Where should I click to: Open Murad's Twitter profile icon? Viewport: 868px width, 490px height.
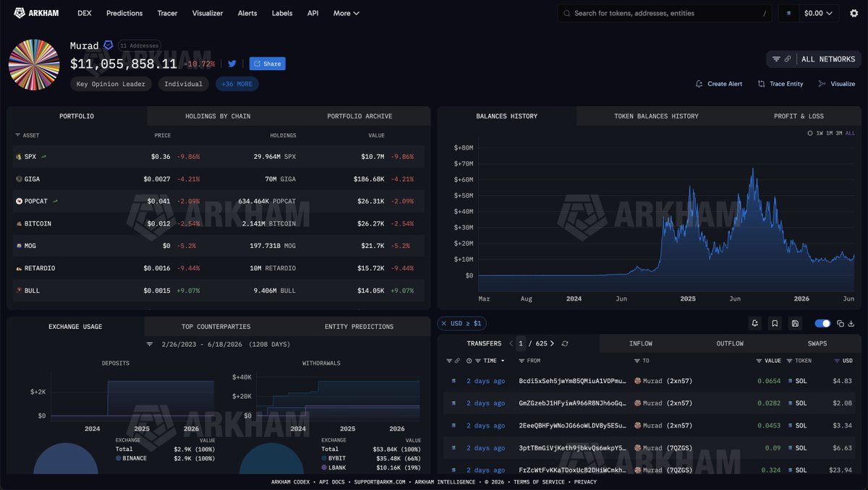(x=232, y=64)
